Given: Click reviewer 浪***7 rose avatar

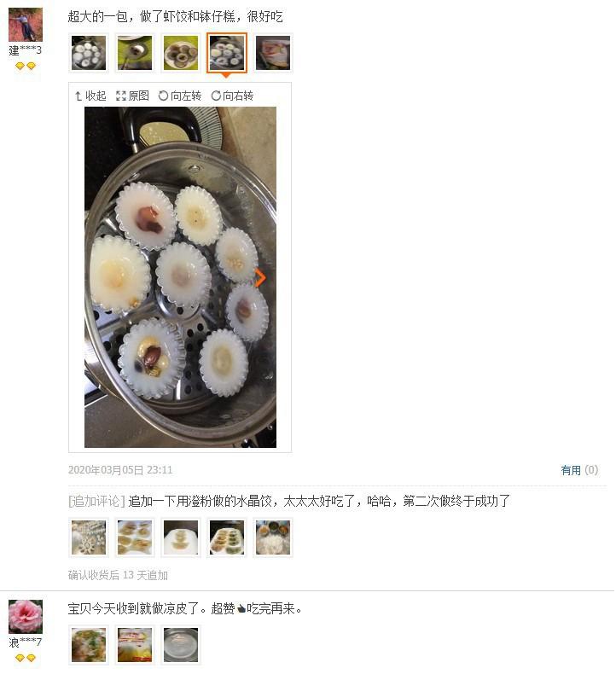Looking at the screenshot, I should click(26, 617).
